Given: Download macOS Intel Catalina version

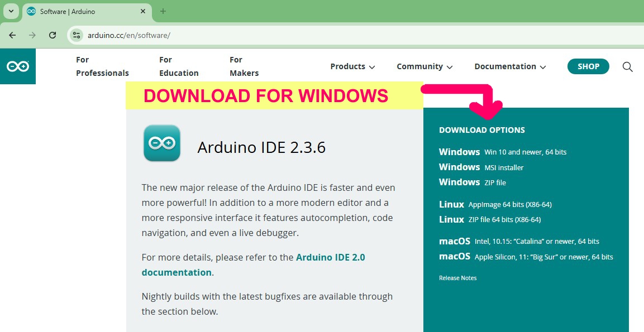Looking at the screenshot, I should point(519,241).
